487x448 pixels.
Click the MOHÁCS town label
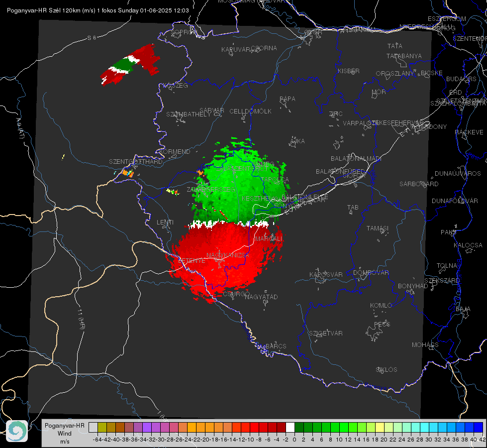(x=425, y=345)
